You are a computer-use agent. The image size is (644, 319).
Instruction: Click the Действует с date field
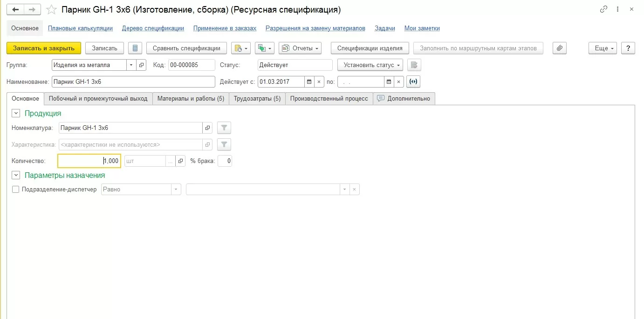pyautogui.click(x=281, y=81)
